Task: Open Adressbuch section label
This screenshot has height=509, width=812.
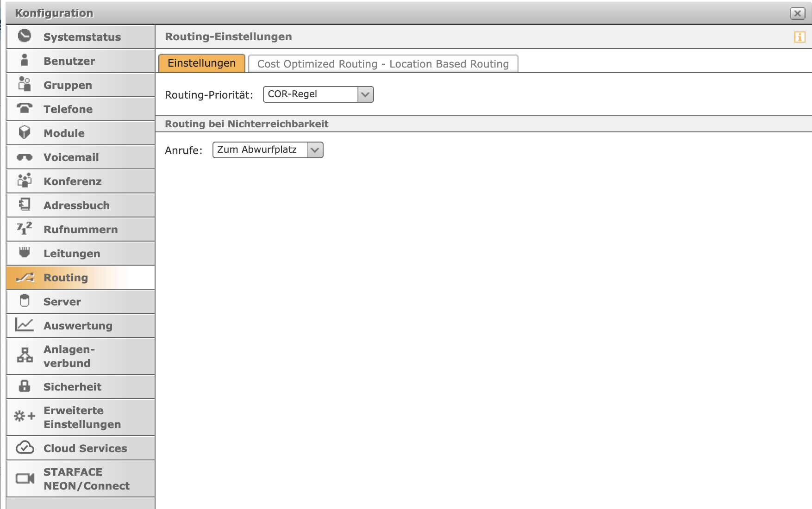Action: pyautogui.click(x=77, y=205)
